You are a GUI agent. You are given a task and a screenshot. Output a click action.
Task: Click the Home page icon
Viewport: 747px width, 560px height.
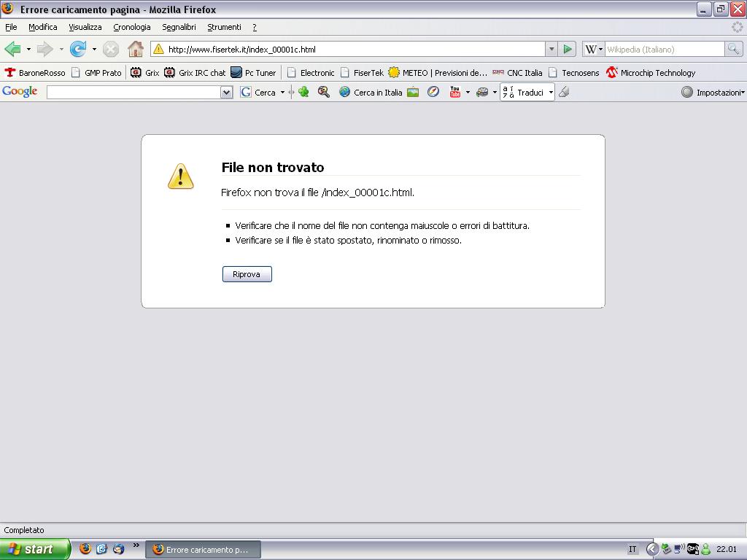pos(135,49)
